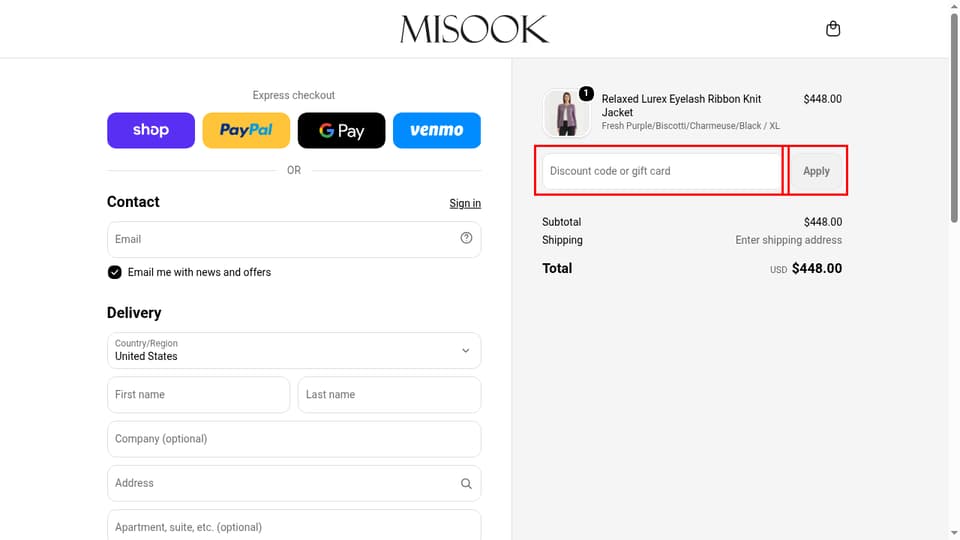
Task: Focus the Last name field
Action: pos(389,395)
